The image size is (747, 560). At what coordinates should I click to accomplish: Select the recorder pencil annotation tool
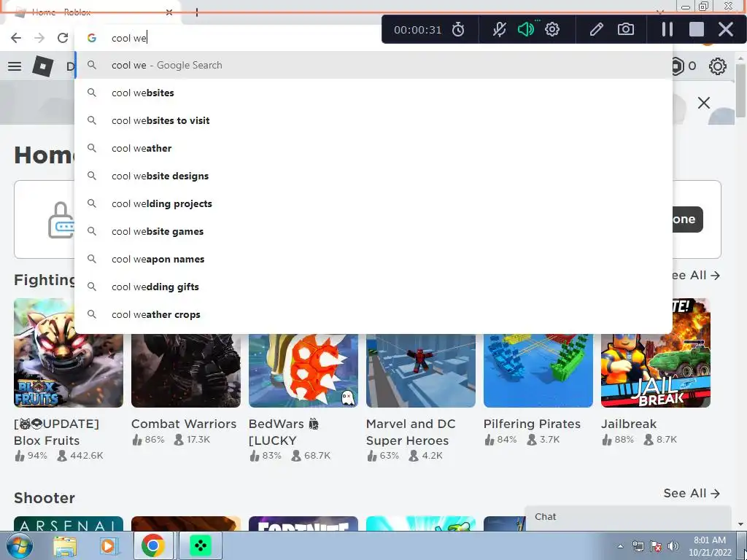coord(597,29)
